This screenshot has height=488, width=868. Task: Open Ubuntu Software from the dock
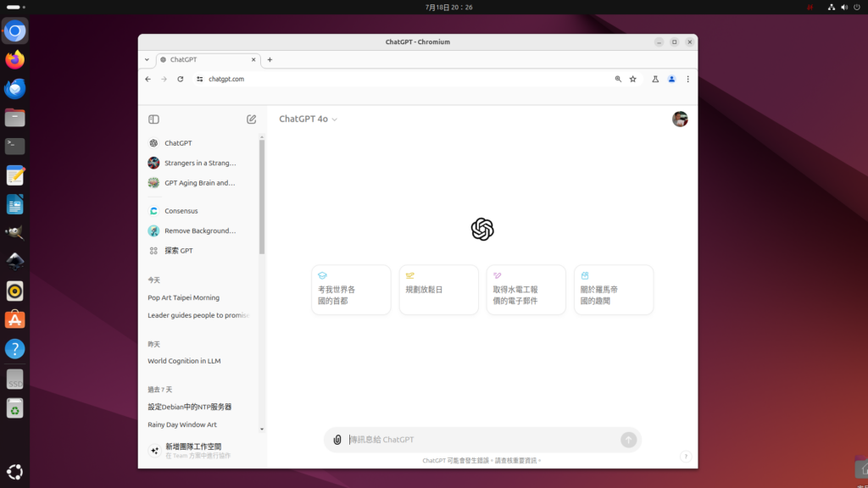[x=15, y=319]
